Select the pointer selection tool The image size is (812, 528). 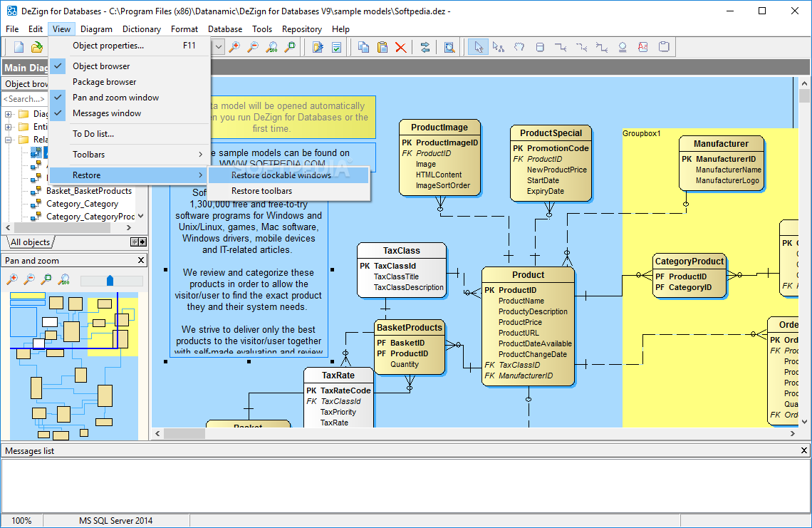pyautogui.click(x=478, y=47)
